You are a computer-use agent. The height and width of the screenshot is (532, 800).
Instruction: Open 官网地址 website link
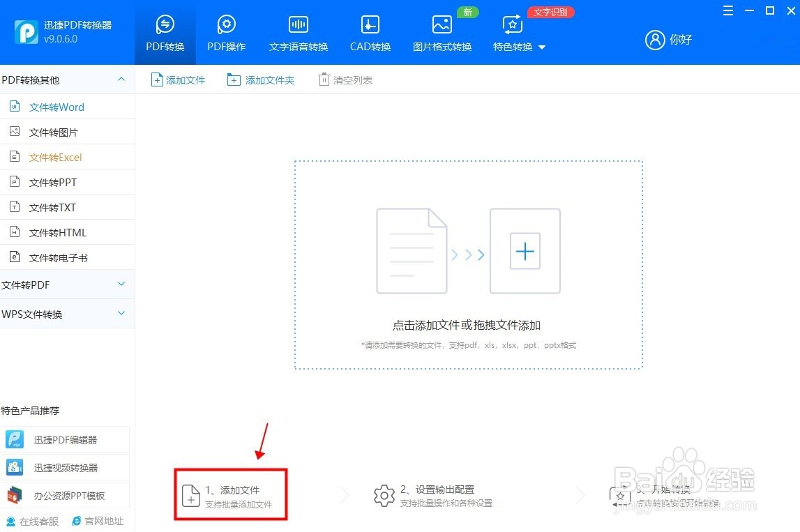(x=98, y=522)
